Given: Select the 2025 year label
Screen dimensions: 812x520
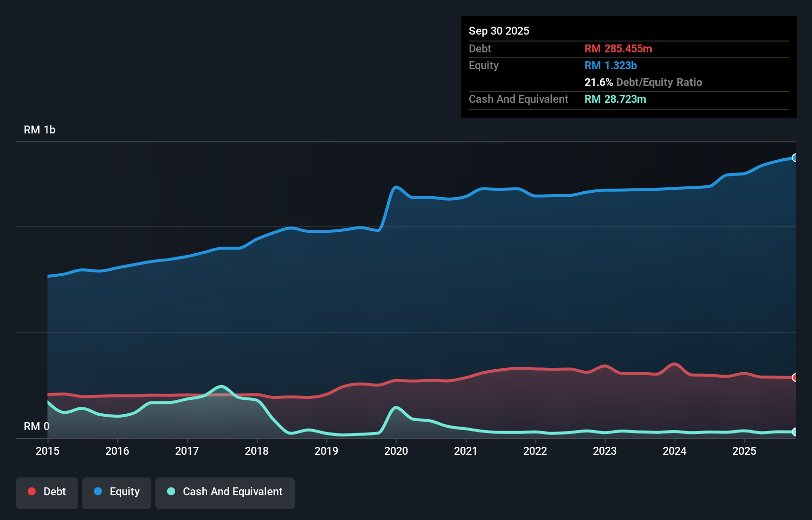Looking at the screenshot, I should tap(745, 451).
